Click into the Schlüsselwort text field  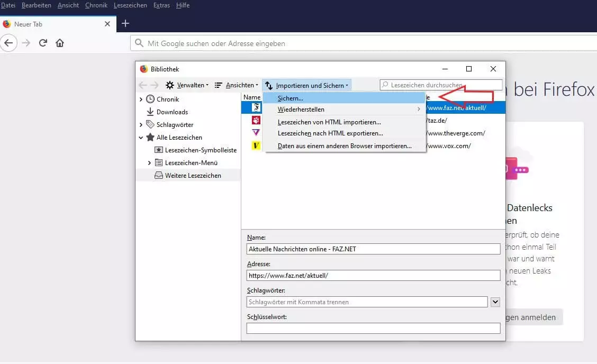[373, 329]
